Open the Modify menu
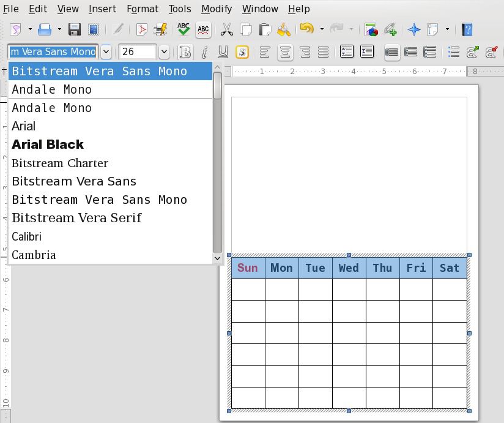The width and height of the screenshot is (504, 423). (217, 9)
